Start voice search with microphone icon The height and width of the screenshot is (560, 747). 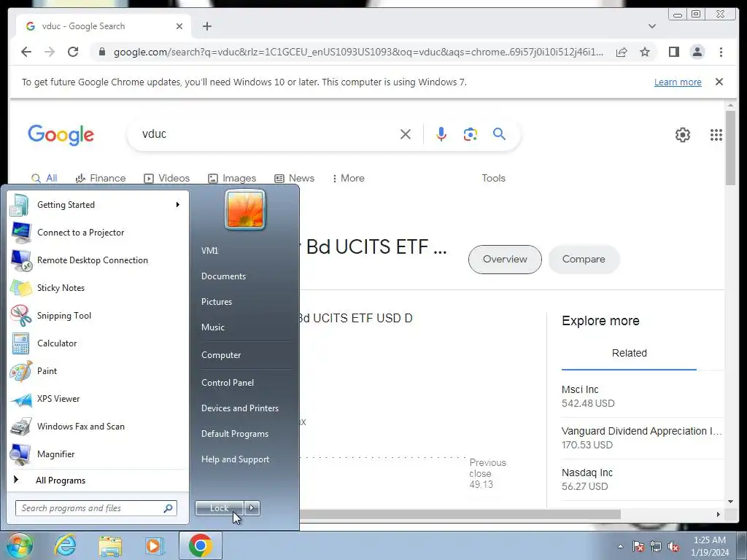441,134
